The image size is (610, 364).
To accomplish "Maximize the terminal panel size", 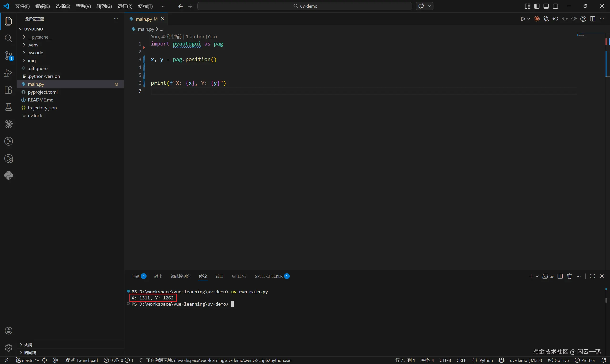I will (593, 276).
